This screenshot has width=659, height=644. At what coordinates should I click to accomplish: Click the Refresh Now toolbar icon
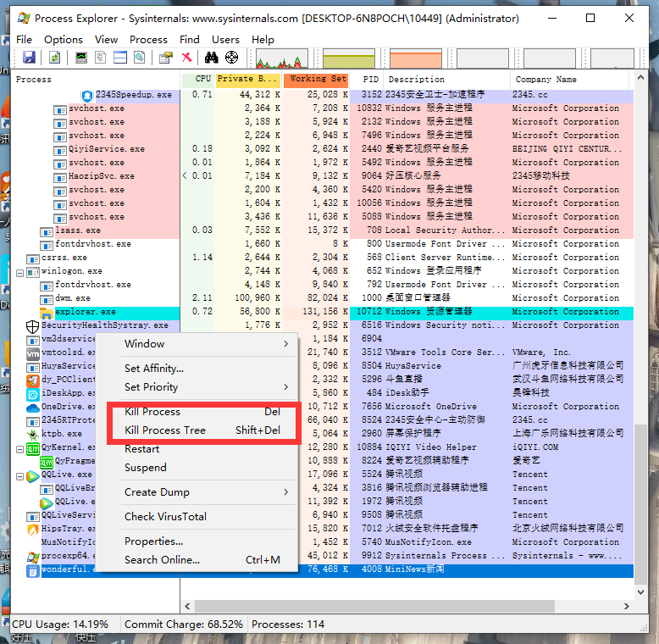pyautogui.click(x=55, y=57)
